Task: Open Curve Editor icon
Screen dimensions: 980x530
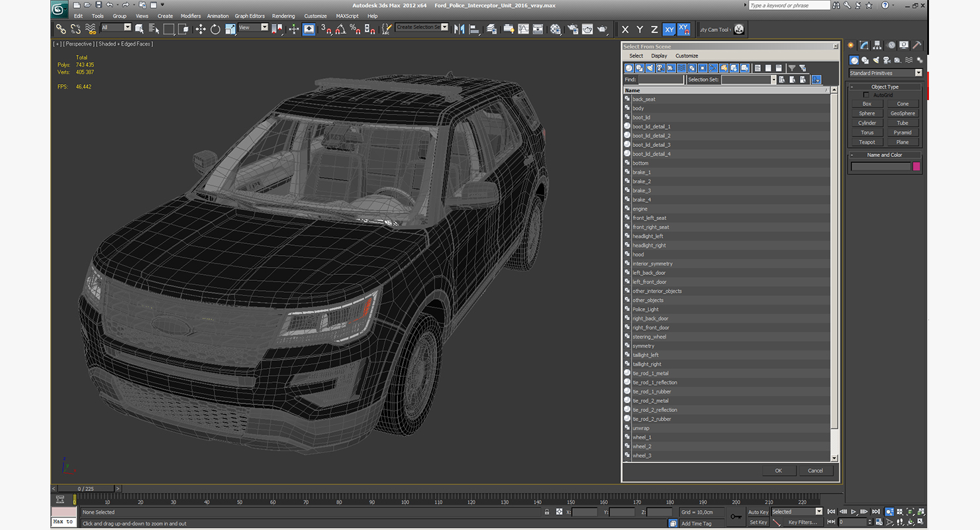Action: pos(523,29)
